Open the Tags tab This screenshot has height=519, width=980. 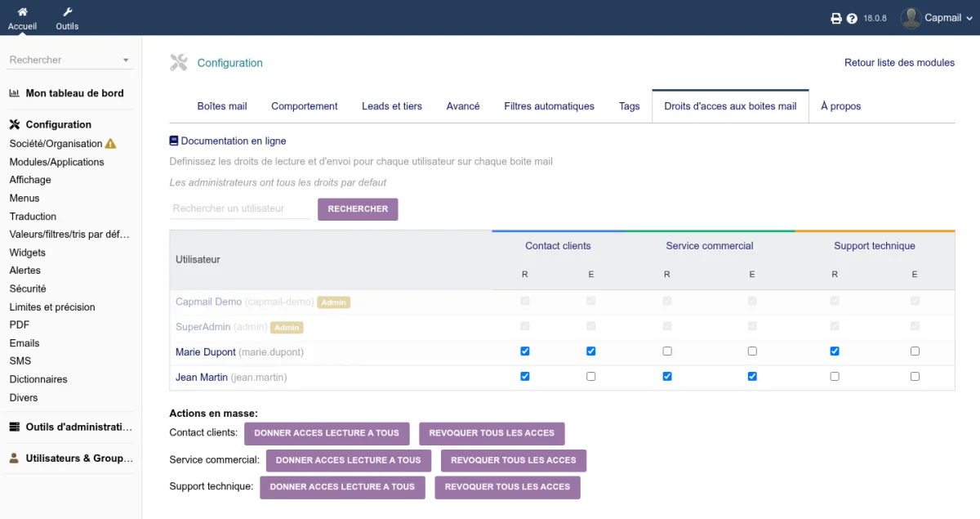tap(630, 106)
